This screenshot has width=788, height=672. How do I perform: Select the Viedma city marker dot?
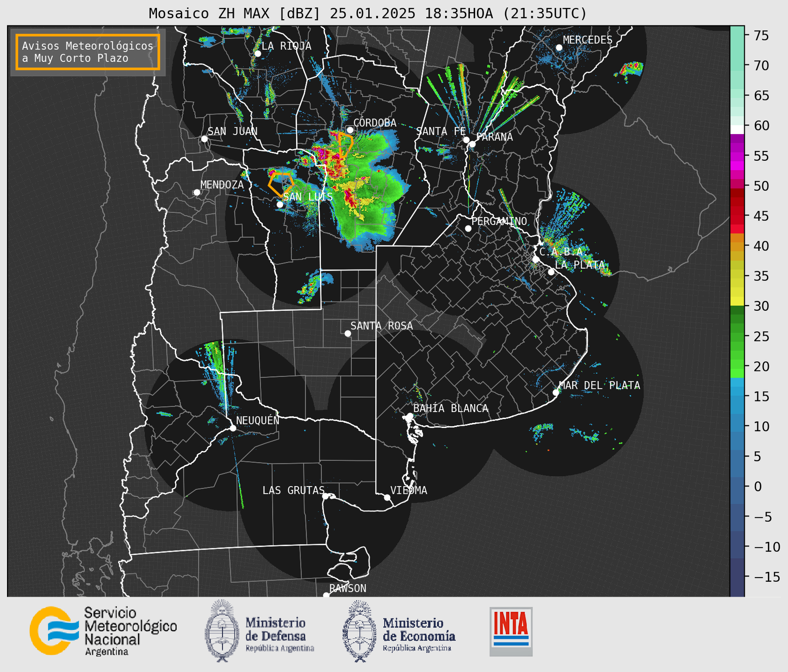tap(387, 497)
